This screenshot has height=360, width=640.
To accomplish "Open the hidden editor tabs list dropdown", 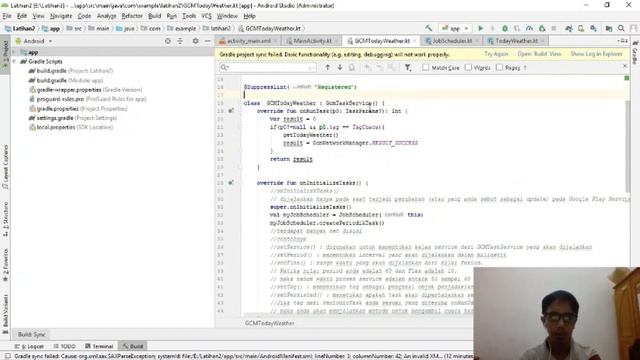I will click(x=622, y=41).
